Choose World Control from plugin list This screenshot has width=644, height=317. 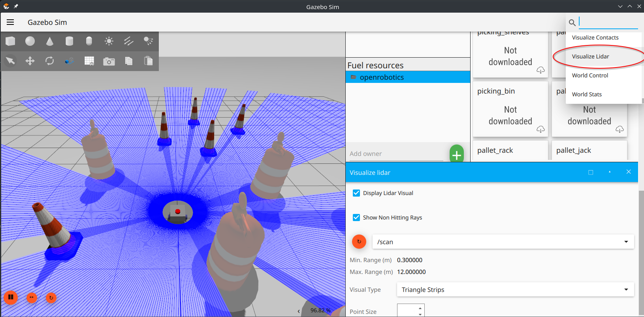pyautogui.click(x=590, y=75)
